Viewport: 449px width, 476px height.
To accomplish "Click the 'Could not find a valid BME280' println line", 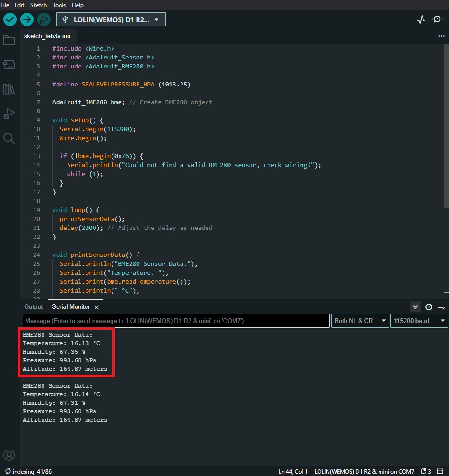I will pyautogui.click(x=194, y=165).
